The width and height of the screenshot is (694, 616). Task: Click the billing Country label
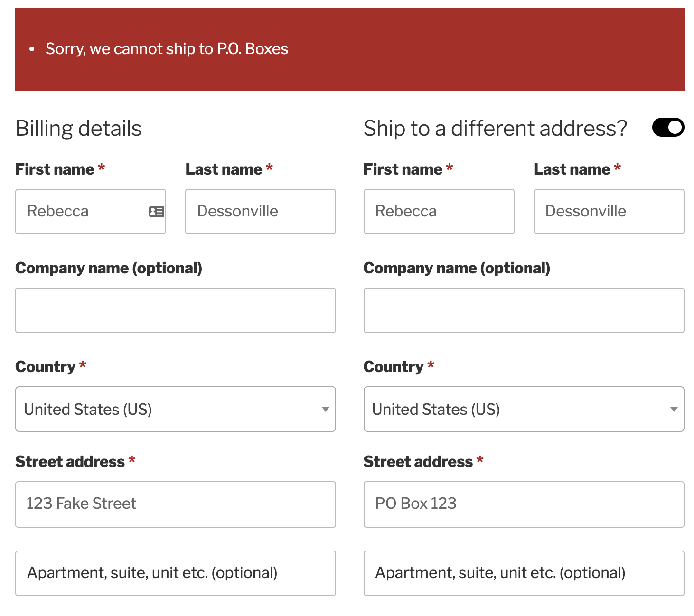pyautogui.click(x=46, y=366)
